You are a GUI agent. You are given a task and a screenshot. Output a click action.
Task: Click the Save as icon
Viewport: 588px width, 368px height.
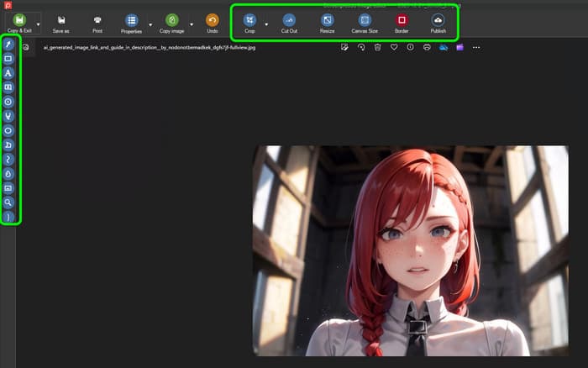pos(61,24)
